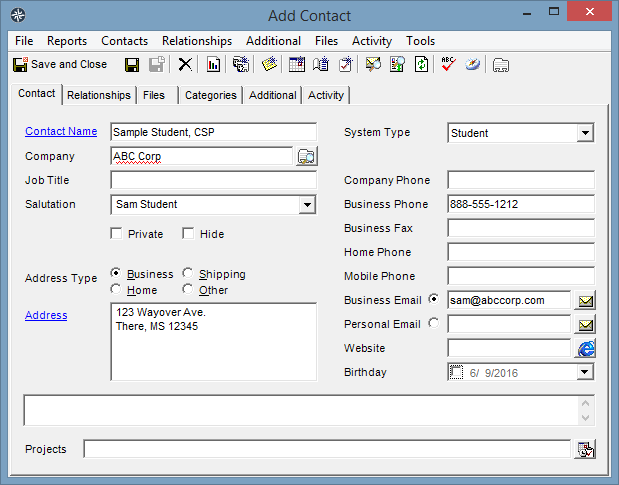
Task: Click the black X delete icon
Action: [185, 65]
